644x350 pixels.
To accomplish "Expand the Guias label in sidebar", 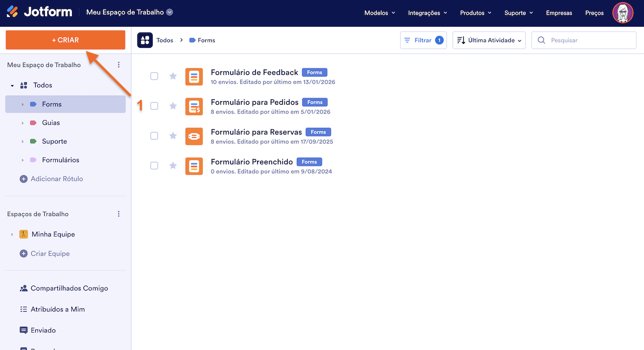I will [x=22, y=123].
